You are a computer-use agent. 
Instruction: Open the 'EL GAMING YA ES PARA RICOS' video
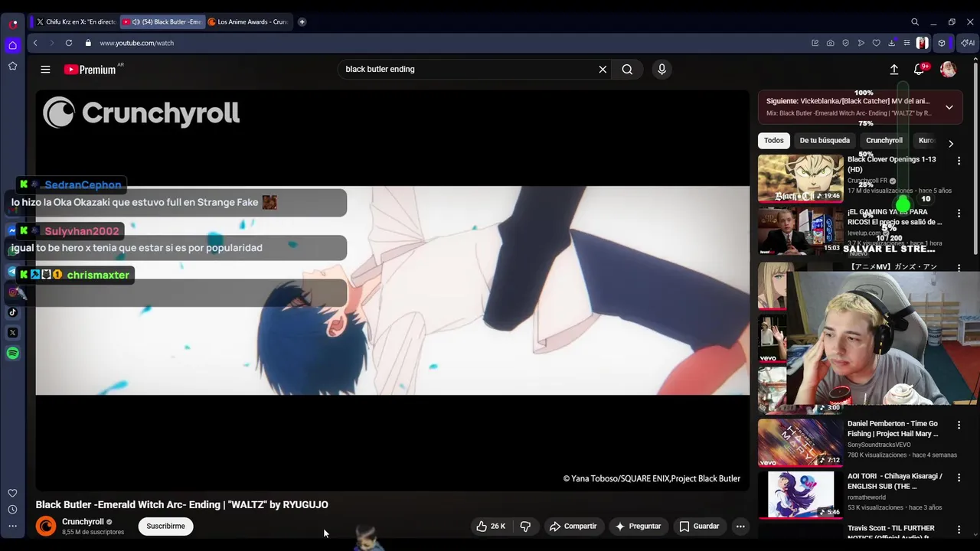[x=800, y=230]
